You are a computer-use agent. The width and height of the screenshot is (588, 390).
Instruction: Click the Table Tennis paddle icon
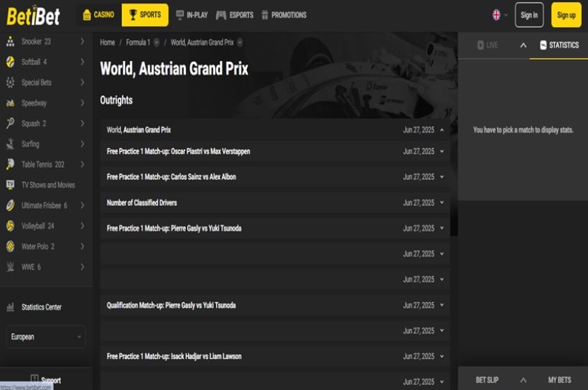[11, 164]
